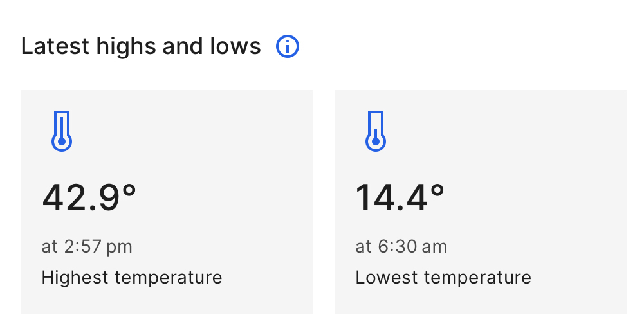Click the thermometer icon above 42.9°
Viewport: 644px width, 333px height.
pyautogui.click(x=62, y=132)
